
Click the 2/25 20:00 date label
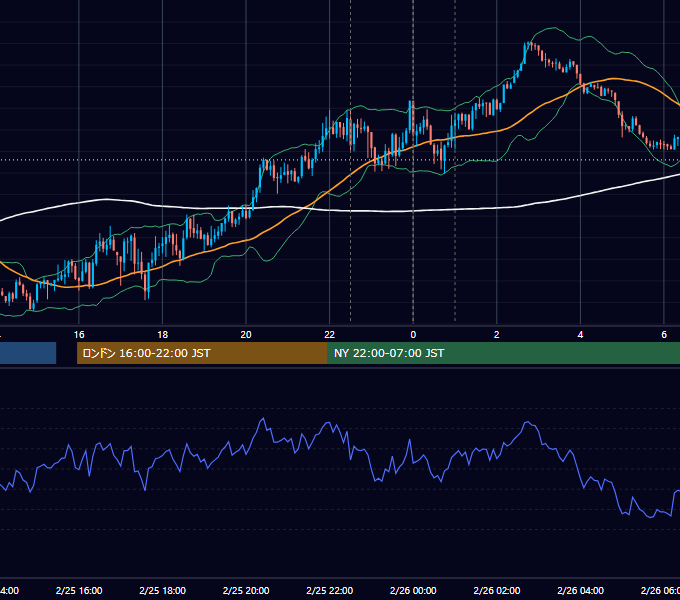[246, 590]
